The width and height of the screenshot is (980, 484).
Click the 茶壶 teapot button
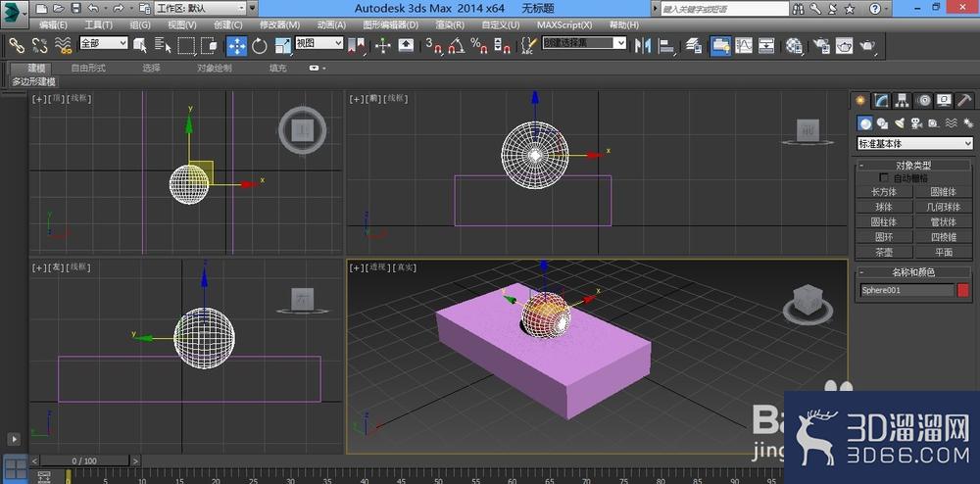click(x=884, y=252)
